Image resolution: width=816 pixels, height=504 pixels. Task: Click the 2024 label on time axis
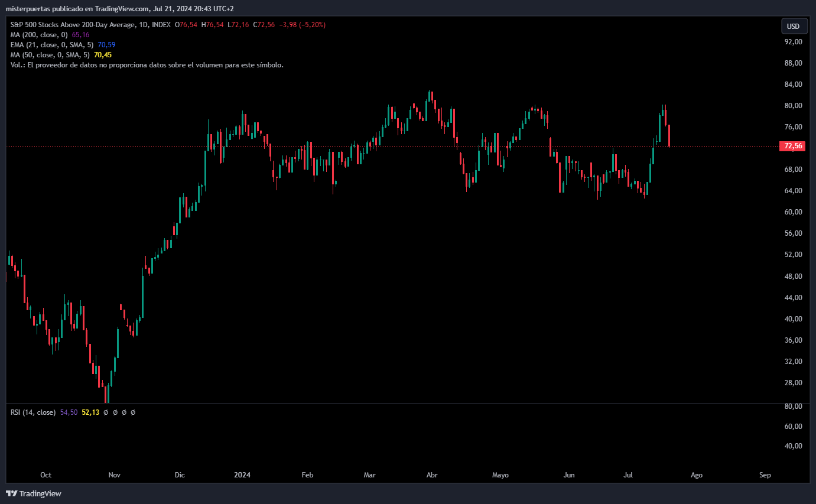242,475
